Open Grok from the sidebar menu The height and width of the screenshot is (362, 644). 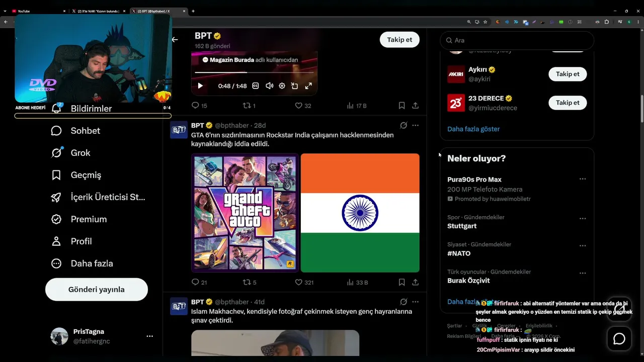[70, 153]
